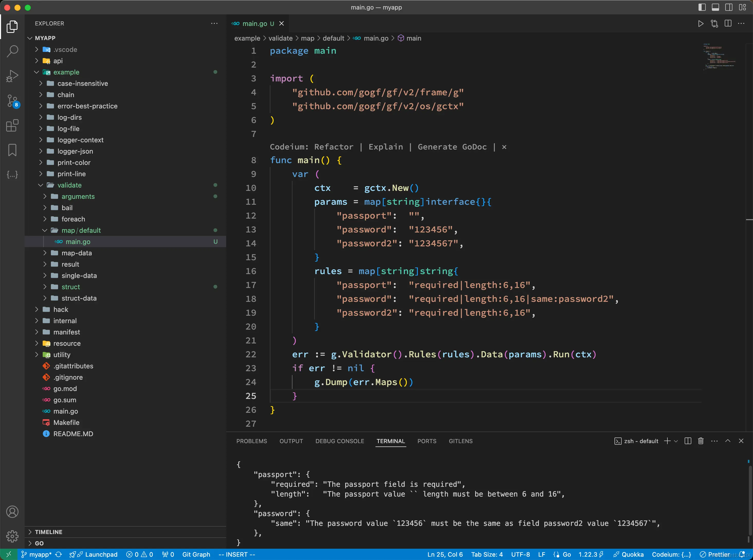Screen dimensions: 753x560
Task: Click Generate GoDoc code lens
Action: coord(452,147)
